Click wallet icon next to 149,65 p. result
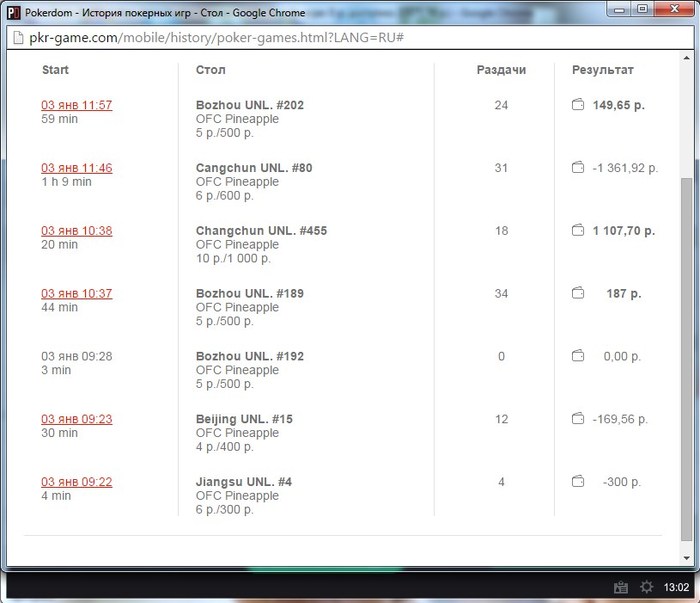700x603 pixels. point(578,105)
